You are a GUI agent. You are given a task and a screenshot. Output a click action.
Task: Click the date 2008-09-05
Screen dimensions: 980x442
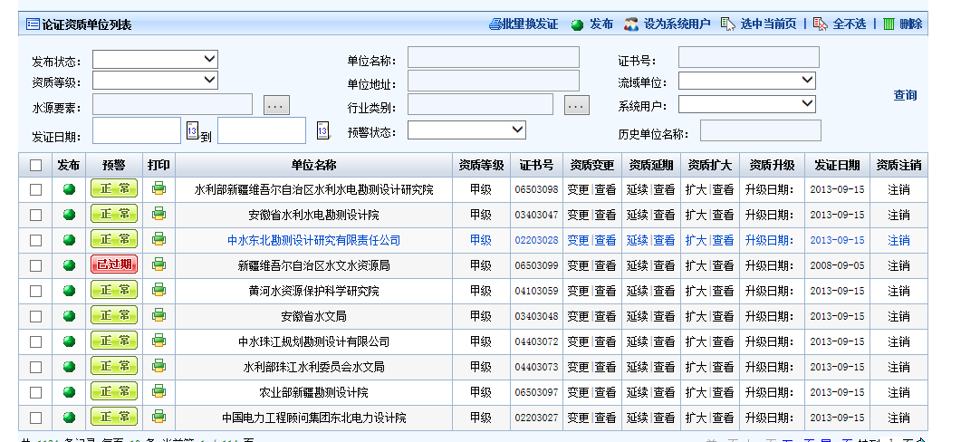click(837, 265)
